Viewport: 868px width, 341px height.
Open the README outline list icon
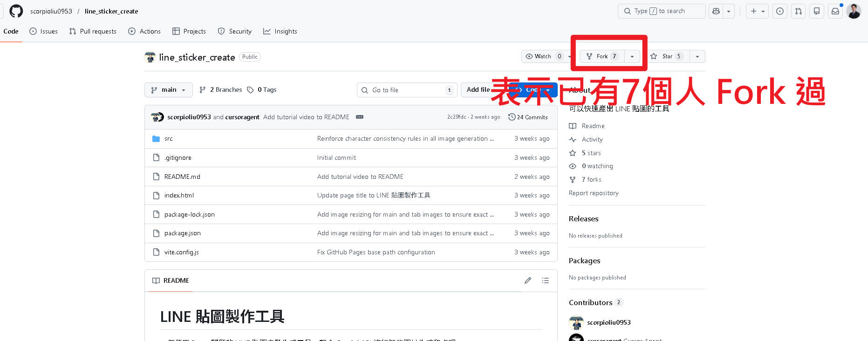(545, 280)
